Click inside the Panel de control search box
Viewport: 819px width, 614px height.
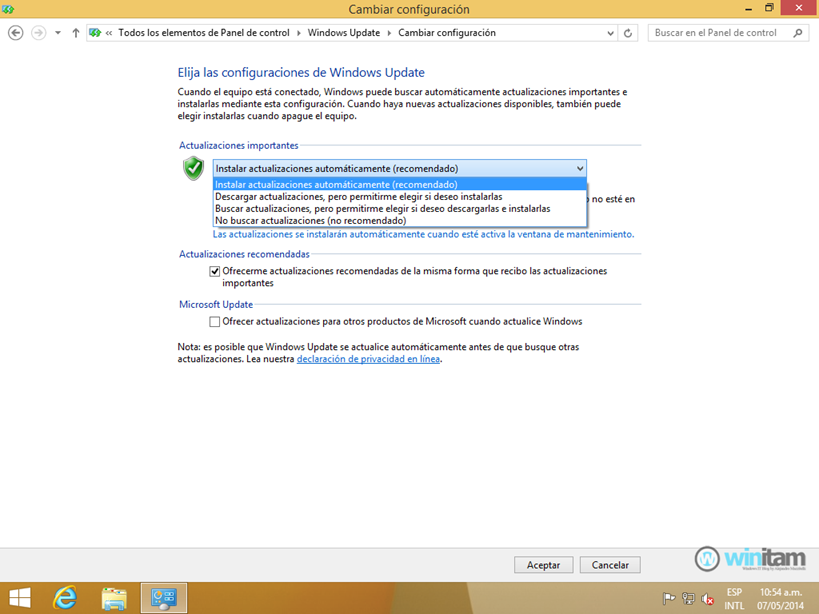click(x=715, y=32)
